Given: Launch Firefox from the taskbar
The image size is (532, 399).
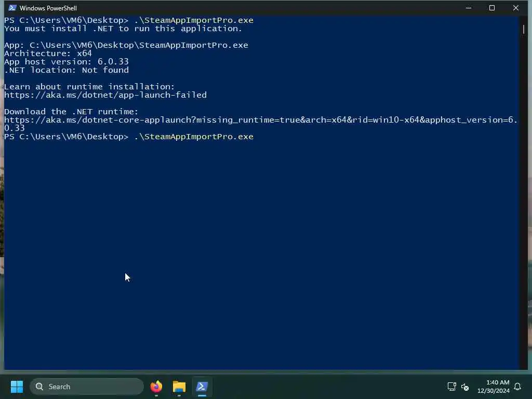Looking at the screenshot, I should coord(156,387).
